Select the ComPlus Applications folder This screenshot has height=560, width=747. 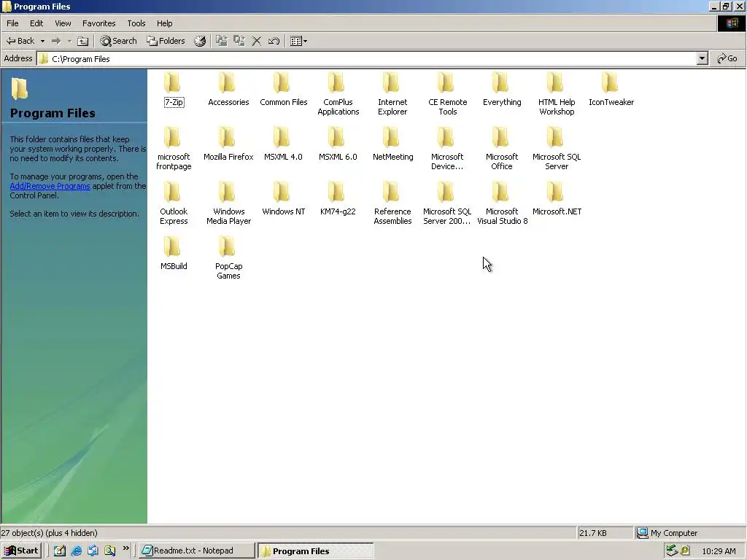tap(338, 94)
